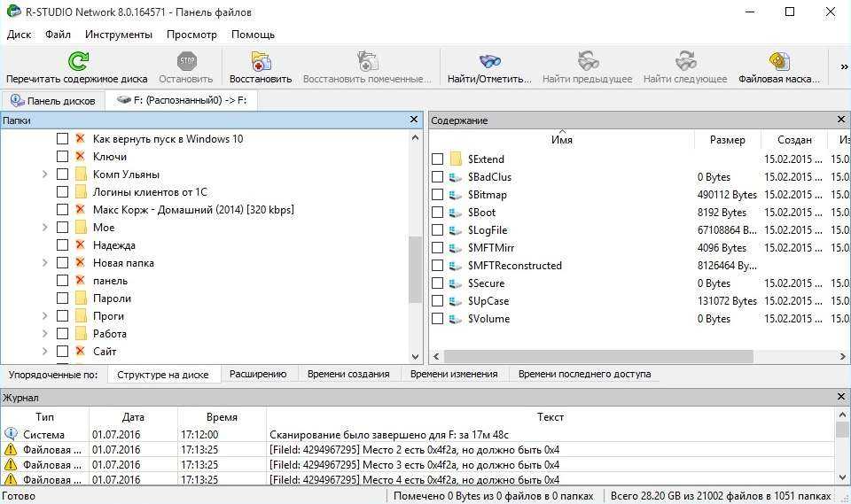Image resolution: width=851 pixels, height=504 pixels.
Task: Select the $Extend folder icon
Action: 457,159
